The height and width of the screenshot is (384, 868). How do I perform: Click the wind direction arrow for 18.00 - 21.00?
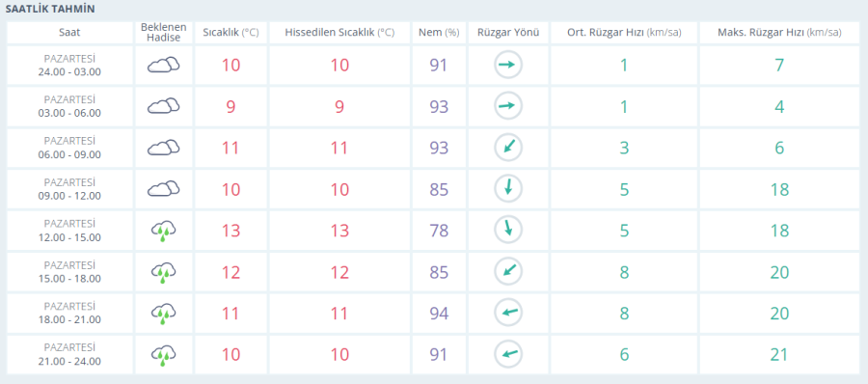(x=507, y=313)
